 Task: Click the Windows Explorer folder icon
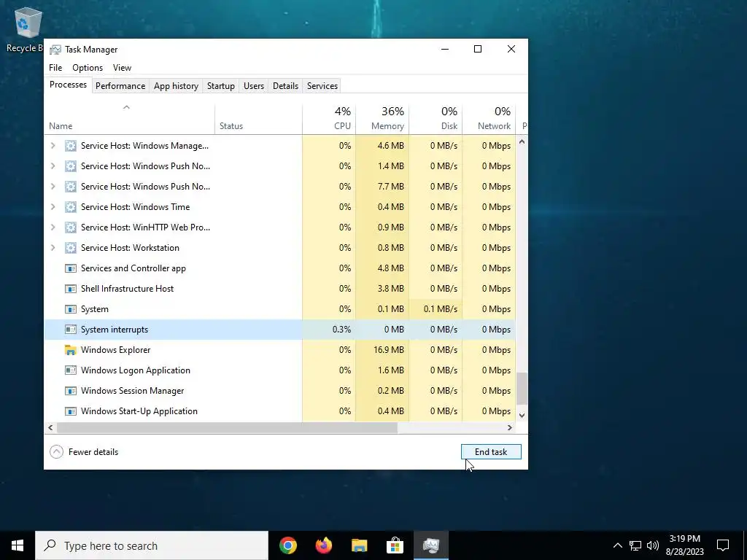71,350
